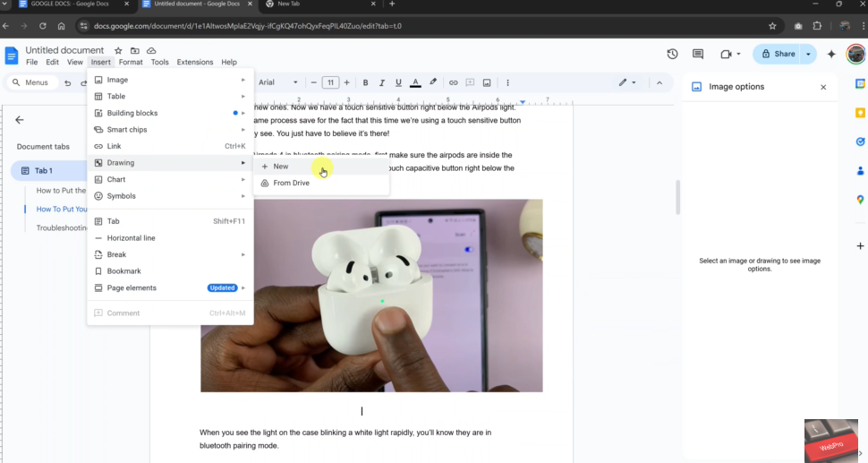Open the Google Maps side panel icon
Viewport: 868px width, 463px height.
860,200
